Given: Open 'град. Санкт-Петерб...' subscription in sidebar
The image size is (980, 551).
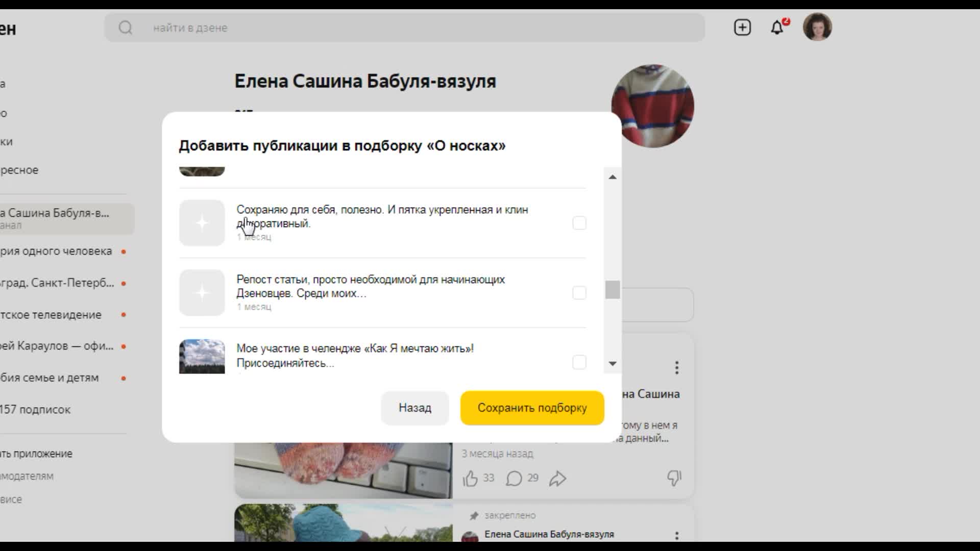Looking at the screenshot, I should 63,283.
